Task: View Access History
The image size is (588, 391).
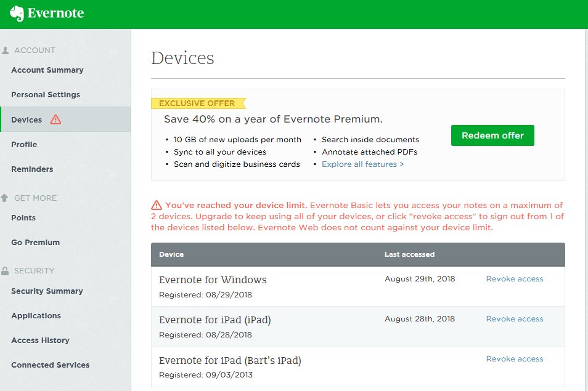Action: 40,341
